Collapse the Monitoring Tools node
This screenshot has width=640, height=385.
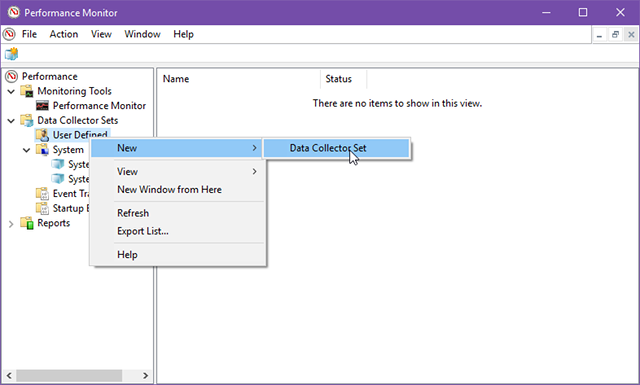click(11, 91)
